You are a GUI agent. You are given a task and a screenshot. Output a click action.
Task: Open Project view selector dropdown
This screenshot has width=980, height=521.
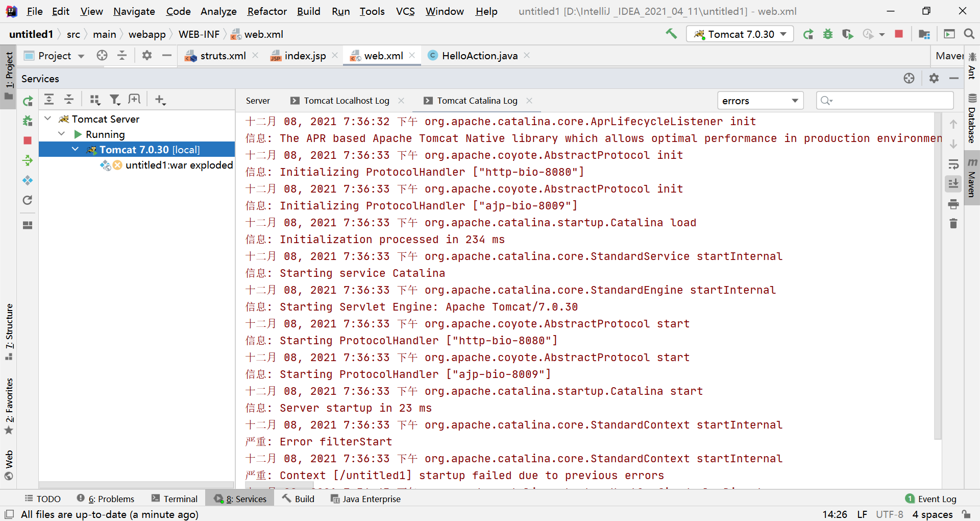tap(54, 56)
